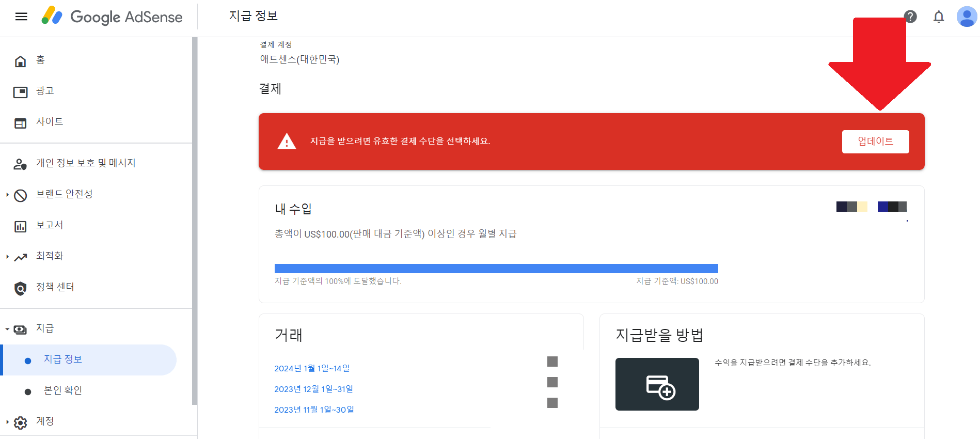980x439 pixels.
Task: Click the 정책 센터 shield icon
Action: (x=20, y=288)
